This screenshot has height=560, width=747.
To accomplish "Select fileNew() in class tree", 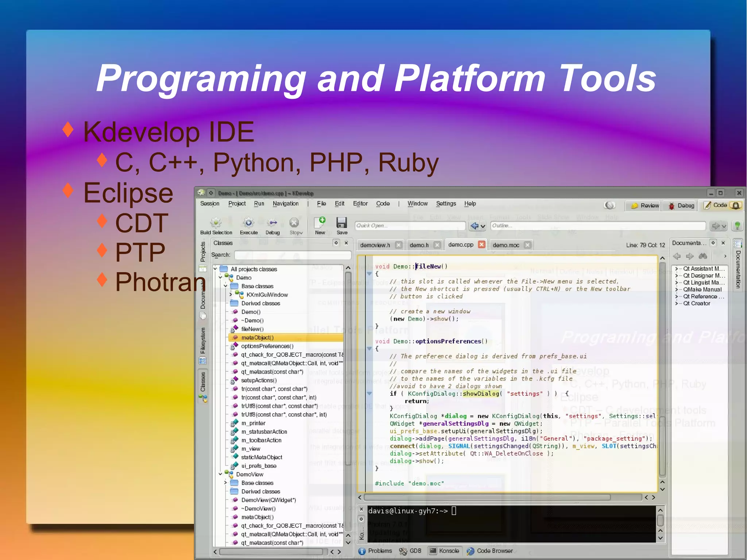I will click(252, 329).
